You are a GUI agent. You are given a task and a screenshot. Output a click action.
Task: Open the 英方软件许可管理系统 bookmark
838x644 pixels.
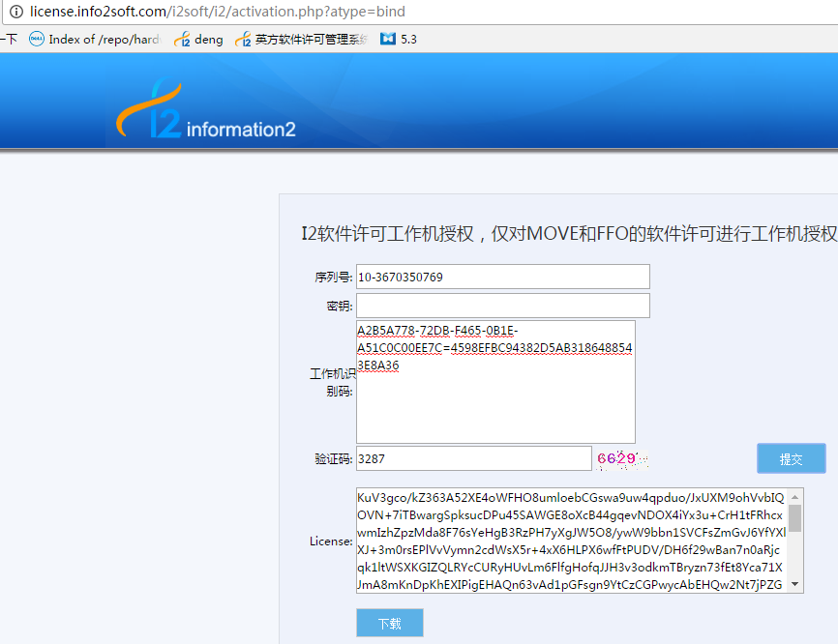tap(302, 39)
